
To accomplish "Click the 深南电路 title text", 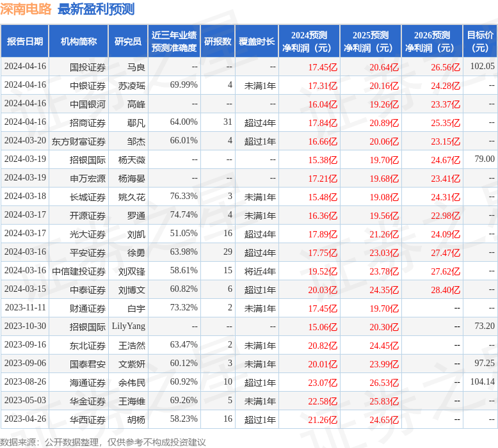I will 26,9.
